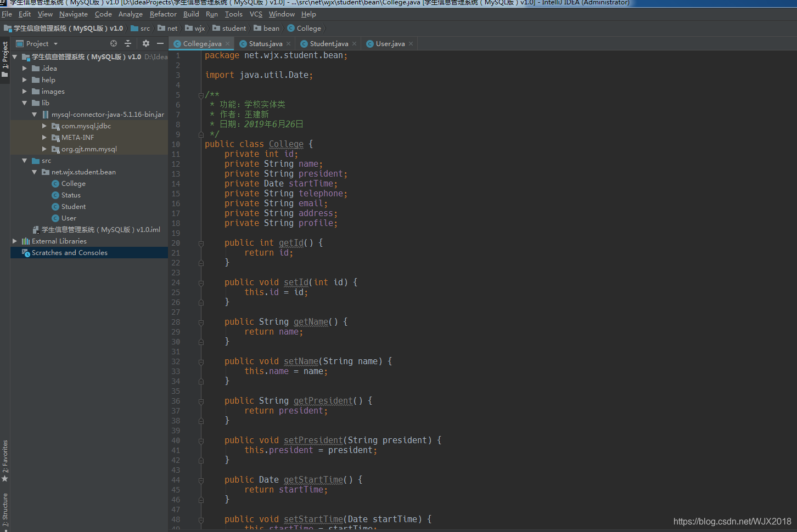The height and width of the screenshot is (532, 797).
Task: Open the File menu
Action: 7,14
